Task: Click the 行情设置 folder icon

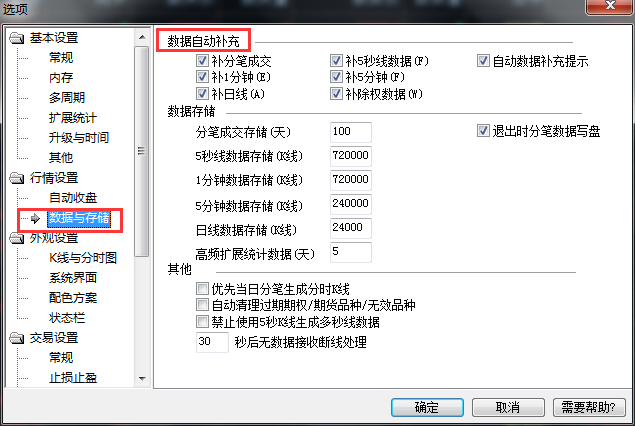Action: pyautogui.click(x=17, y=178)
